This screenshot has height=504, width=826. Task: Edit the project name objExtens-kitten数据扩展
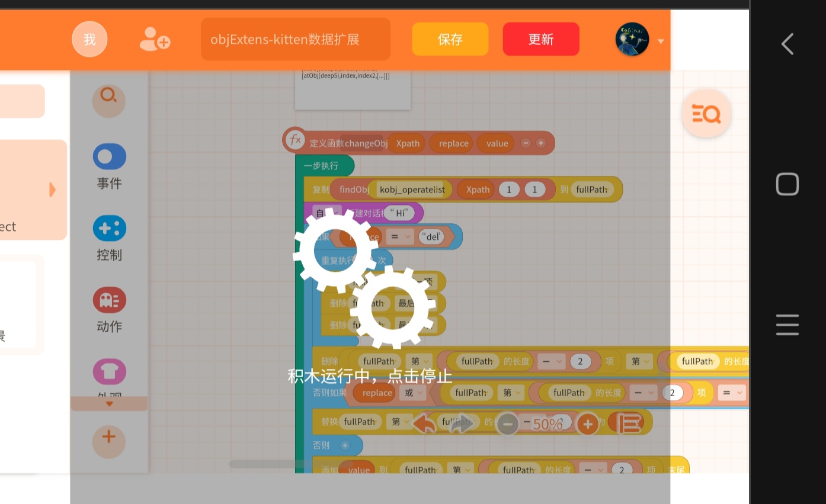coord(296,39)
